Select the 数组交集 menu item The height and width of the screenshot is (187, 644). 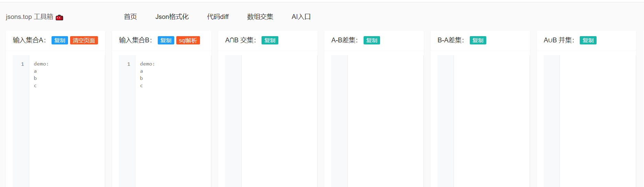(x=260, y=17)
